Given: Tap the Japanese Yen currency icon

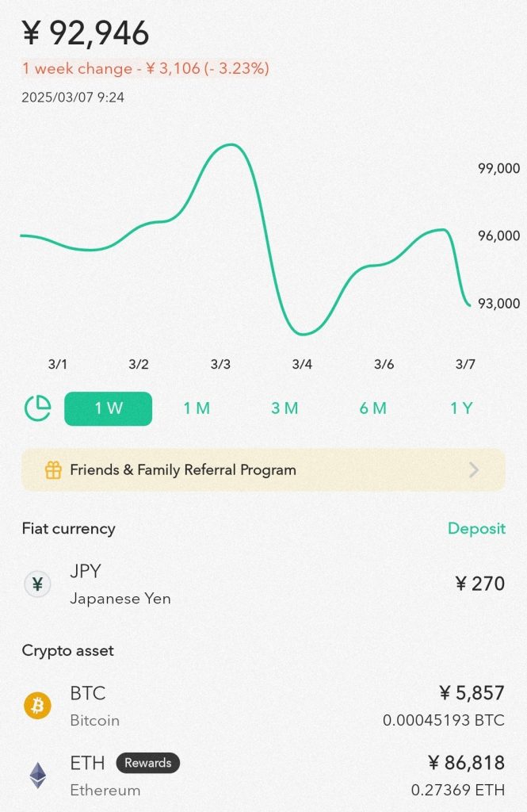Looking at the screenshot, I should 37,584.
